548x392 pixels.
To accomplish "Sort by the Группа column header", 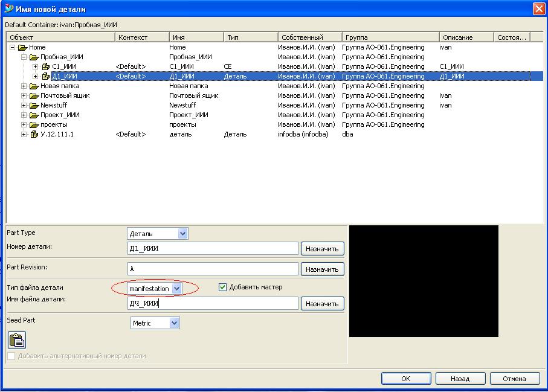I will click(391, 37).
